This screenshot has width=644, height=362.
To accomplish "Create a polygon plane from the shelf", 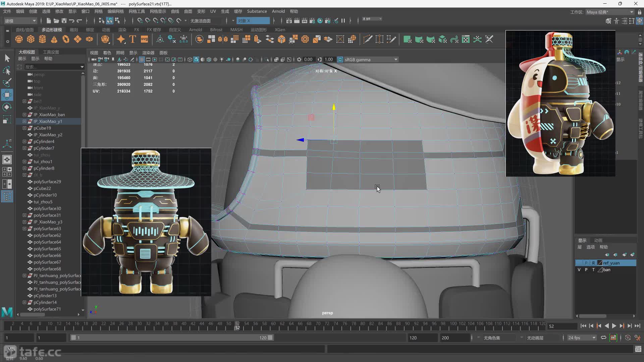I will tap(77, 39).
